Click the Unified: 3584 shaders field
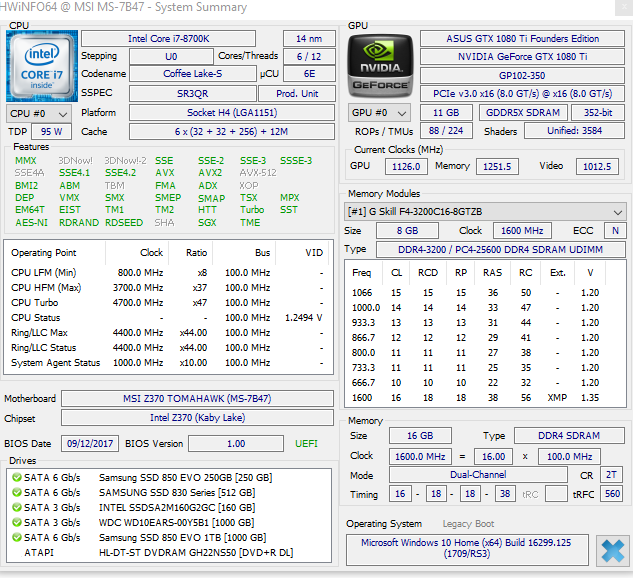Image resolution: width=633 pixels, height=578 pixels. pos(574,131)
